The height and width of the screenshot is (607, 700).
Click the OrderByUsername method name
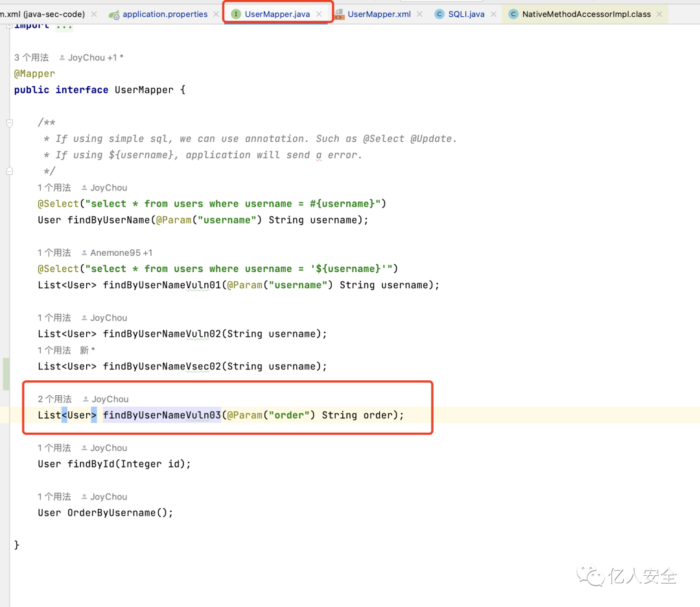click(x=111, y=513)
